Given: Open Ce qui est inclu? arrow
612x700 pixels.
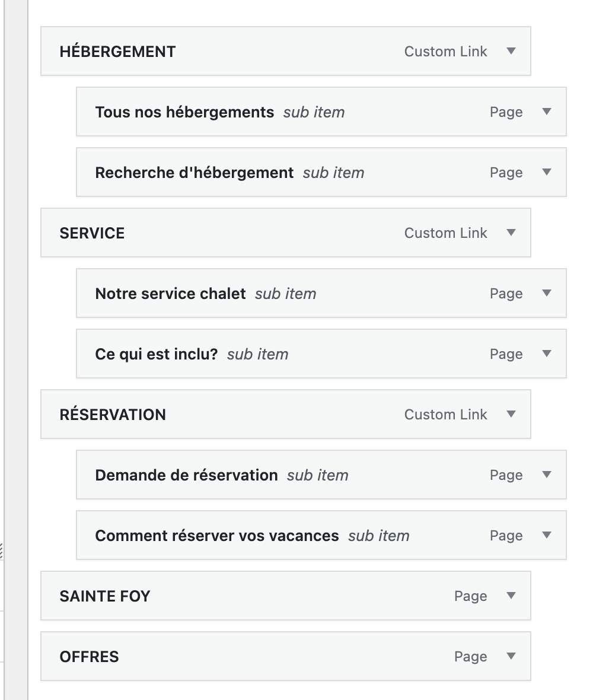Looking at the screenshot, I should tap(546, 354).
